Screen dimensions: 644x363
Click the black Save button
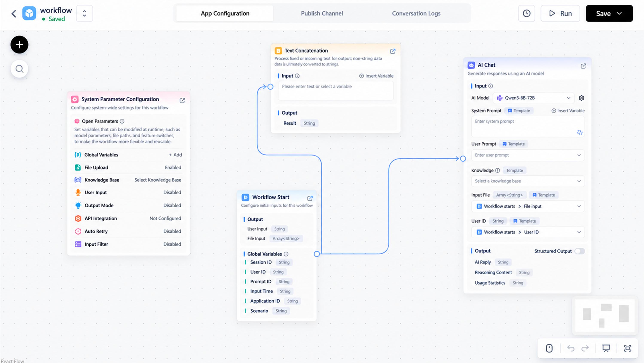pyautogui.click(x=609, y=14)
